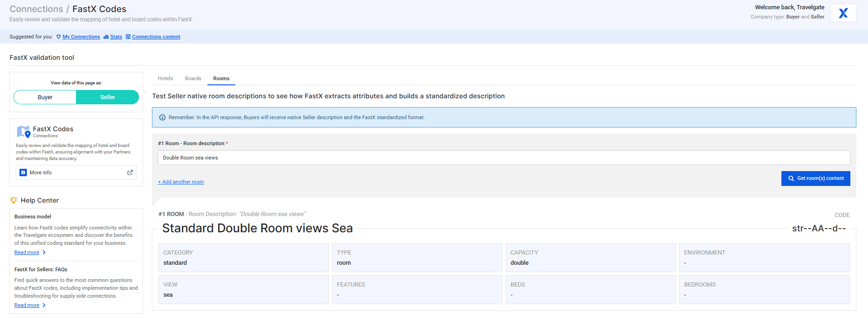The height and width of the screenshot is (319, 868).
Task: Click the bar chart icon beside Stats
Action: click(106, 37)
